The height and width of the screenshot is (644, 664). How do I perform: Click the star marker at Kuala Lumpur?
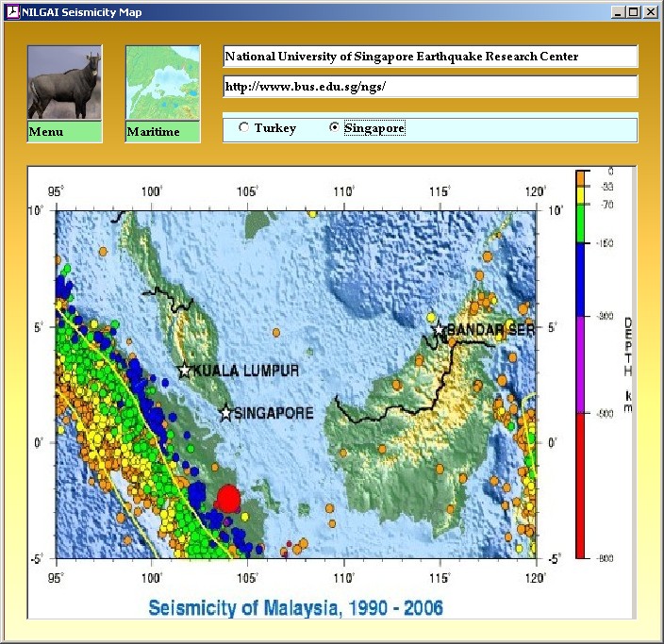(x=185, y=371)
